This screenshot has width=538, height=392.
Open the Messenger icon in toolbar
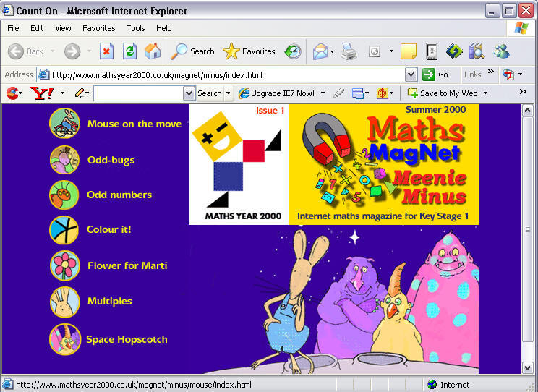coord(501,51)
